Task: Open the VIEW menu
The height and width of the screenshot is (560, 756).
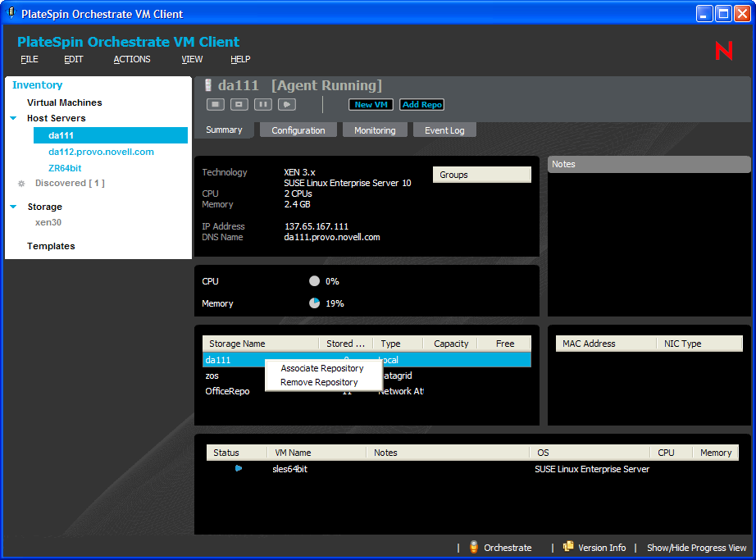Action: click(192, 59)
